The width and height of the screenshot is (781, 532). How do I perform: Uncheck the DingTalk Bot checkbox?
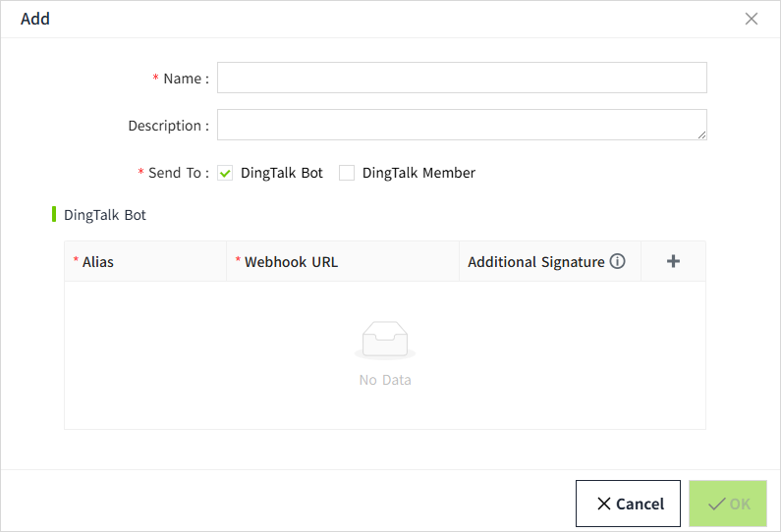pos(225,173)
